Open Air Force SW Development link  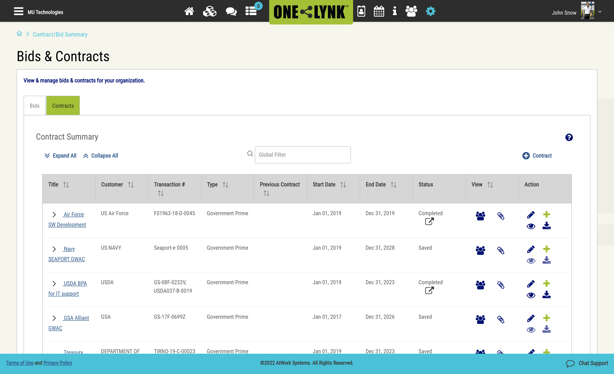click(67, 219)
